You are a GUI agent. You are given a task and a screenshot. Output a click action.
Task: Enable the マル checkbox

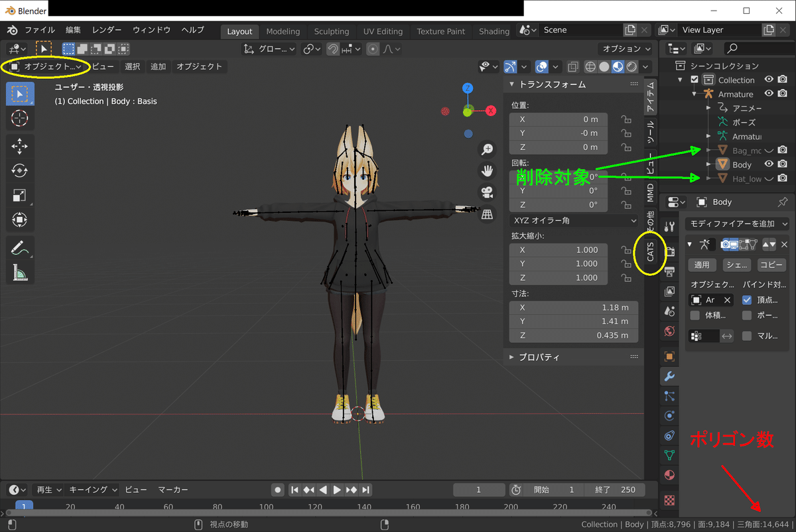point(747,336)
